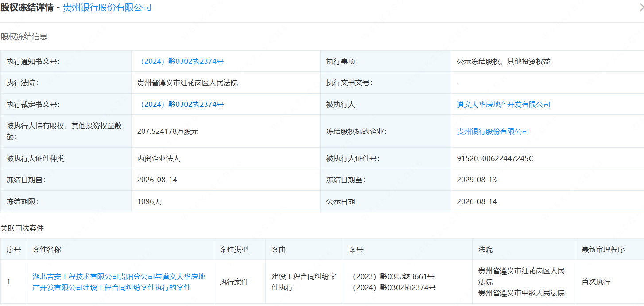Select 贵州省遵义市红花岗区人民法院 in case table

click(521, 276)
